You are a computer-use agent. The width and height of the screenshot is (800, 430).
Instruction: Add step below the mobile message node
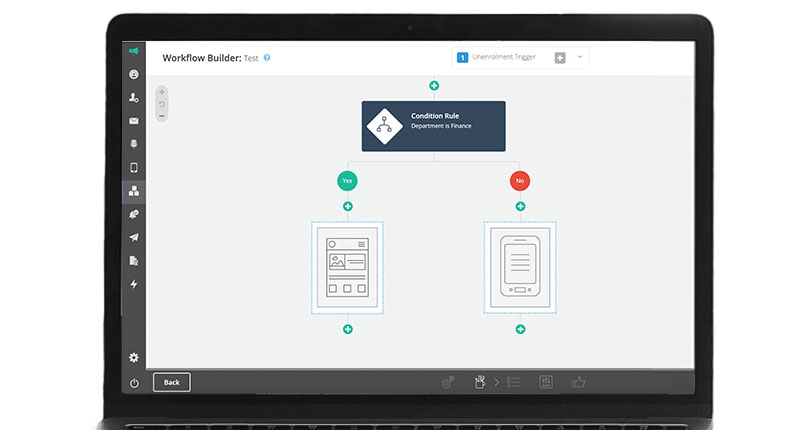point(520,330)
